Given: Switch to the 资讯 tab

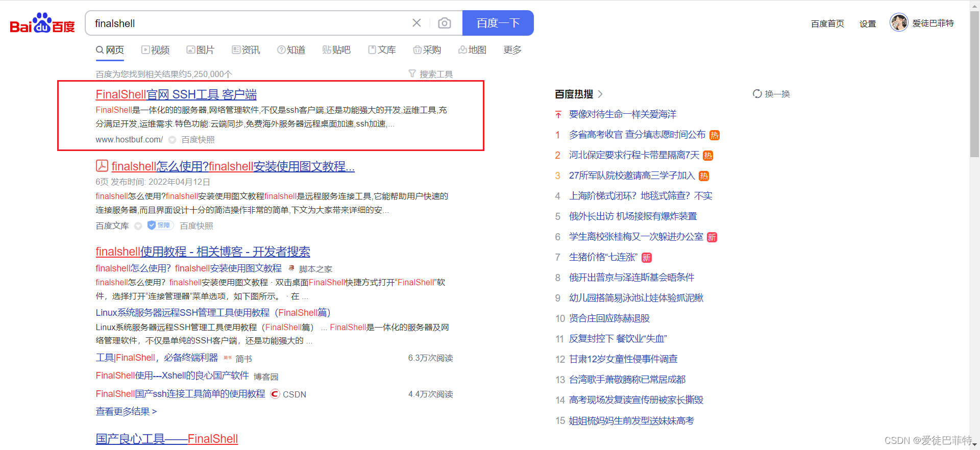Looking at the screenshot, I should 246,50.
